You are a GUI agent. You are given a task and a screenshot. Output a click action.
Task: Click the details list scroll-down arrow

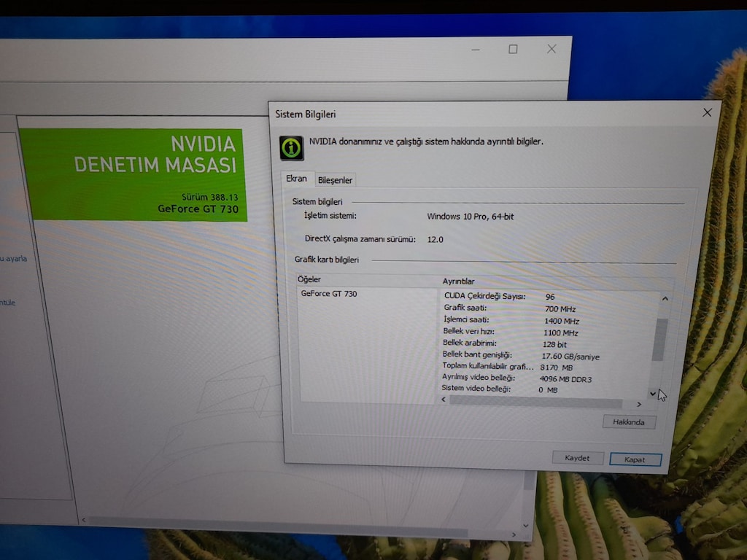tap(653, 393)
